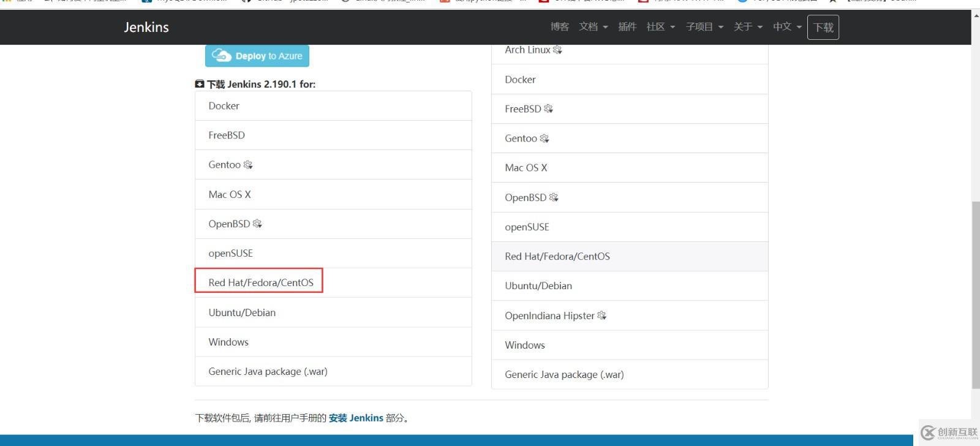Click the gear icon beside OpenBSD, left list
The height and width of the screenshot is (446, 980).
(x=257, y=224)
